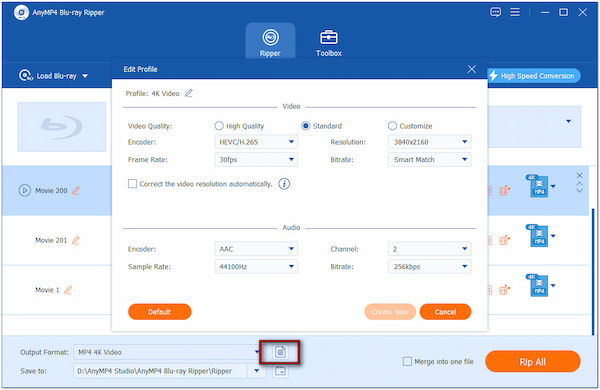Close the Edit Profile dialog
The image size is (600, 390).
coord(471,69)
